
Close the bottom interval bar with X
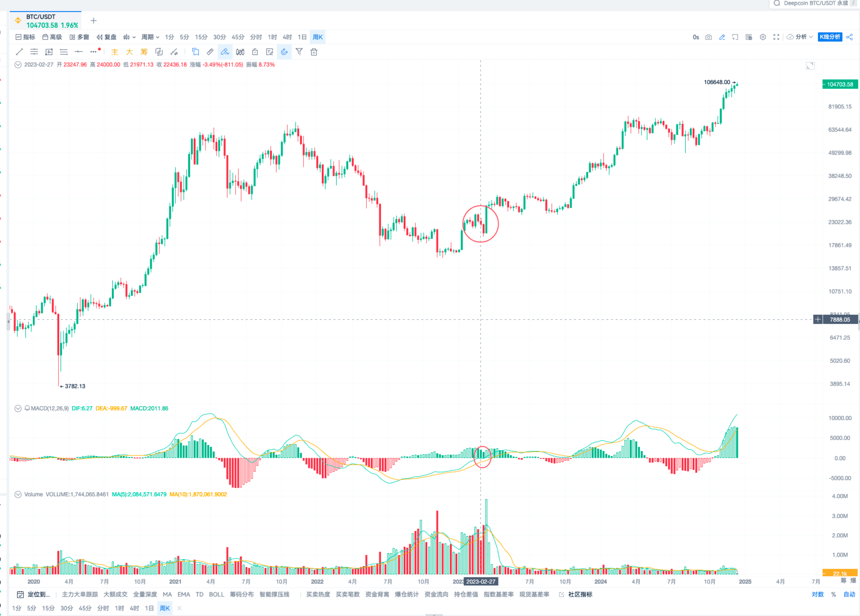[x=179, y=608]
